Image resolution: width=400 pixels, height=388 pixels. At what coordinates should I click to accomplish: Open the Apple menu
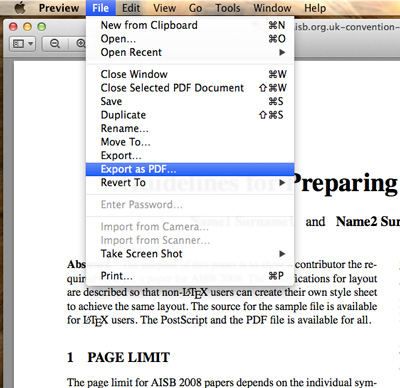20,8
